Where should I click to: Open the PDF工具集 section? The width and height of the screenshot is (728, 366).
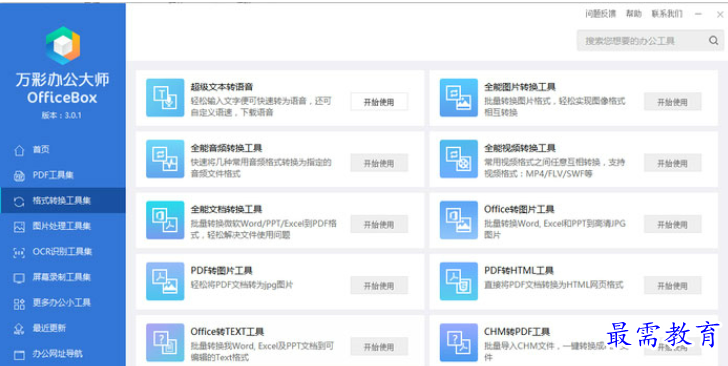coord(63,175)
